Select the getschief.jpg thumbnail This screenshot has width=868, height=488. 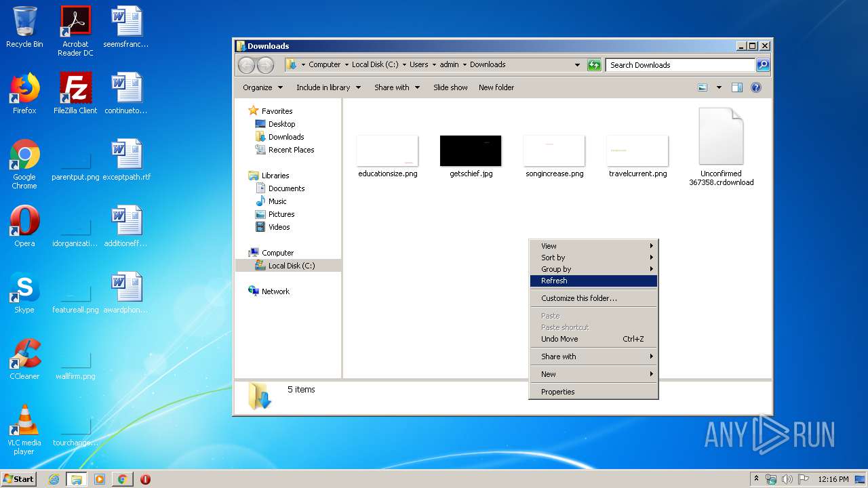[471, 156]
